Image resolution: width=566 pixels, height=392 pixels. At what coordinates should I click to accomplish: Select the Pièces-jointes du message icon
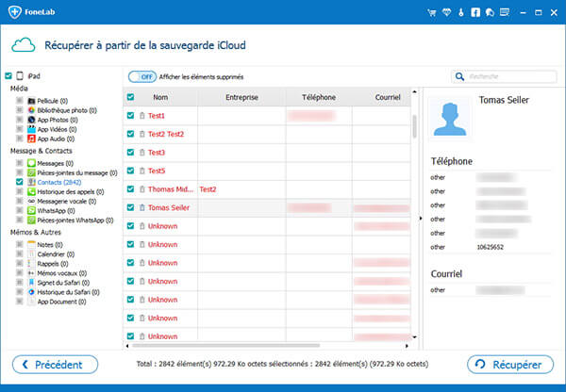coord(31,172)
